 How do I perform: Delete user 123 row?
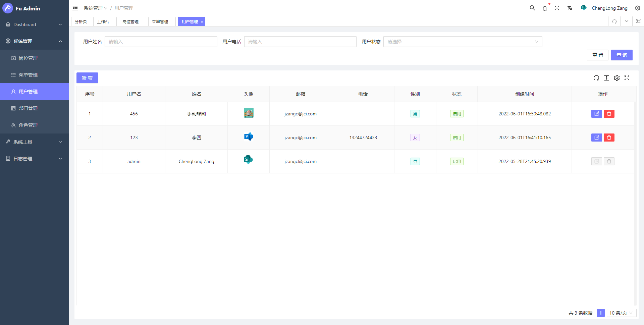[x=609, y=138]
